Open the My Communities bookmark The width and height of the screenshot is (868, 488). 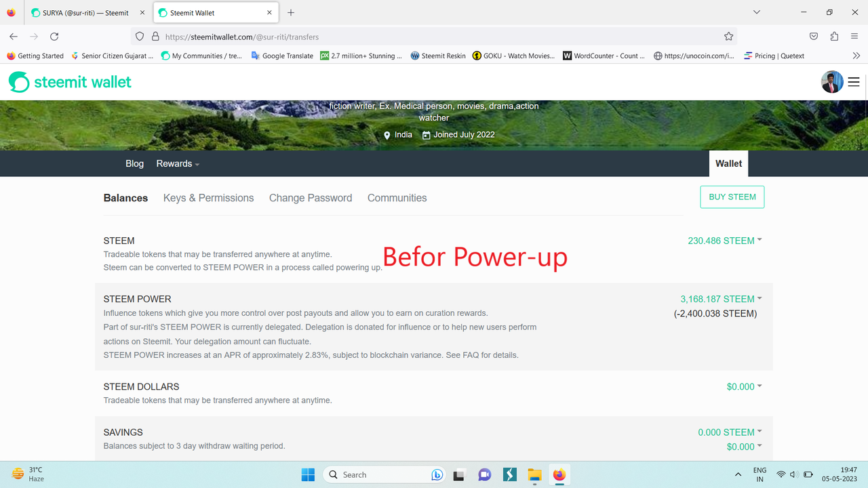point(201,56)
